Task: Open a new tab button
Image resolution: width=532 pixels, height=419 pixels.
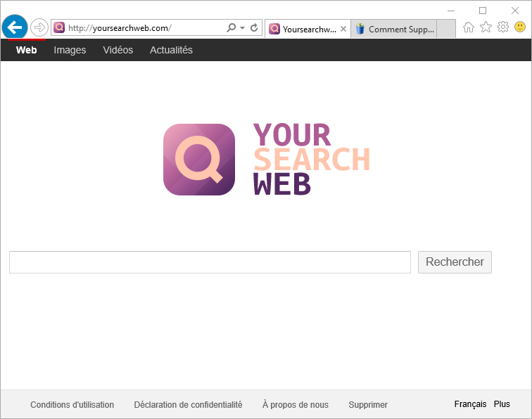Action: (446, 29)
